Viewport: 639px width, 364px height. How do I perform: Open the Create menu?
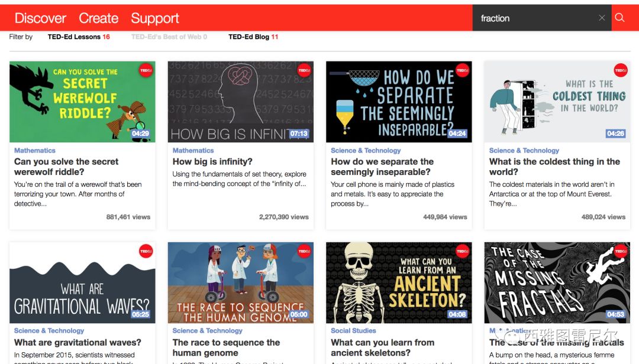[98, 18]
